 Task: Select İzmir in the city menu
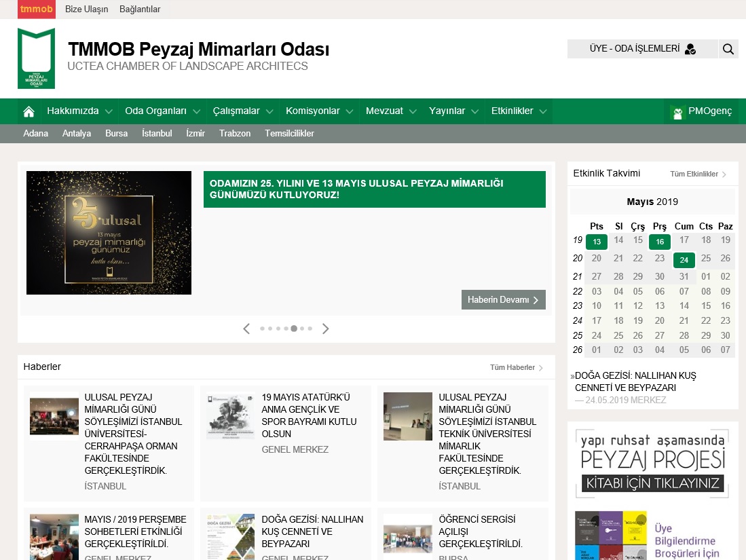[195, 133]
